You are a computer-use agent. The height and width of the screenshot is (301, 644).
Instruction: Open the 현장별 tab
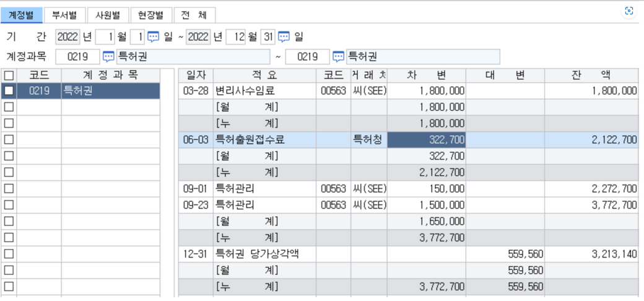(151, 15)
